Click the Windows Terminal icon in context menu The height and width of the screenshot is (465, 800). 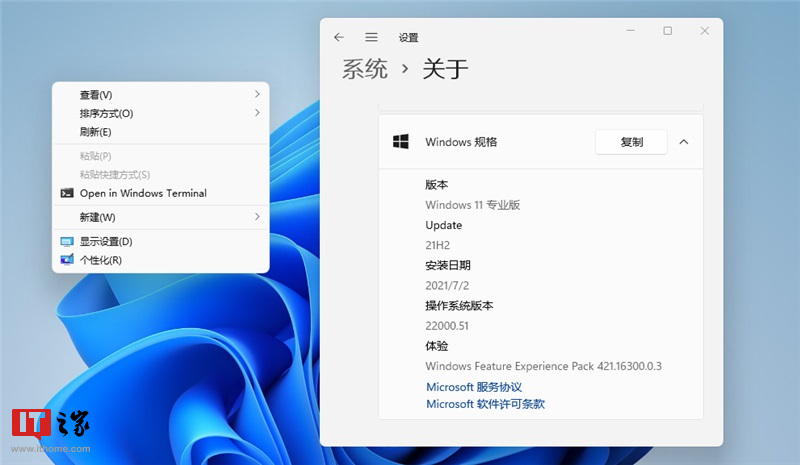tap(67, 193)
